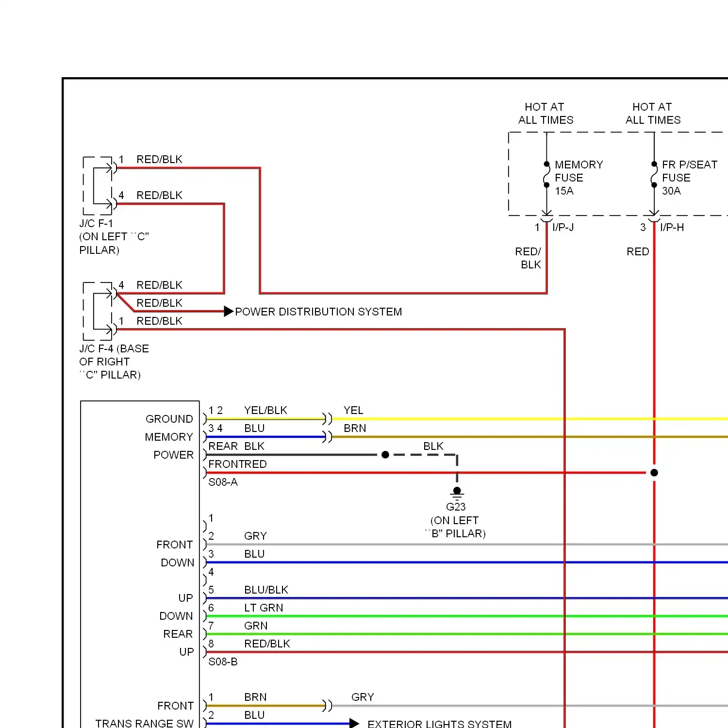Click the S08-B connector label

223,662
